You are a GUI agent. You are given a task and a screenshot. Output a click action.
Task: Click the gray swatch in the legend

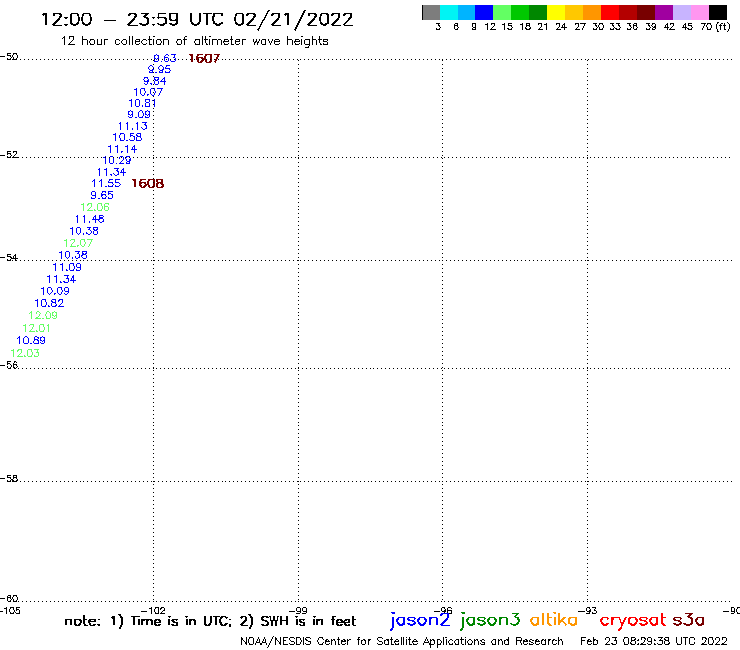(431, 12)
